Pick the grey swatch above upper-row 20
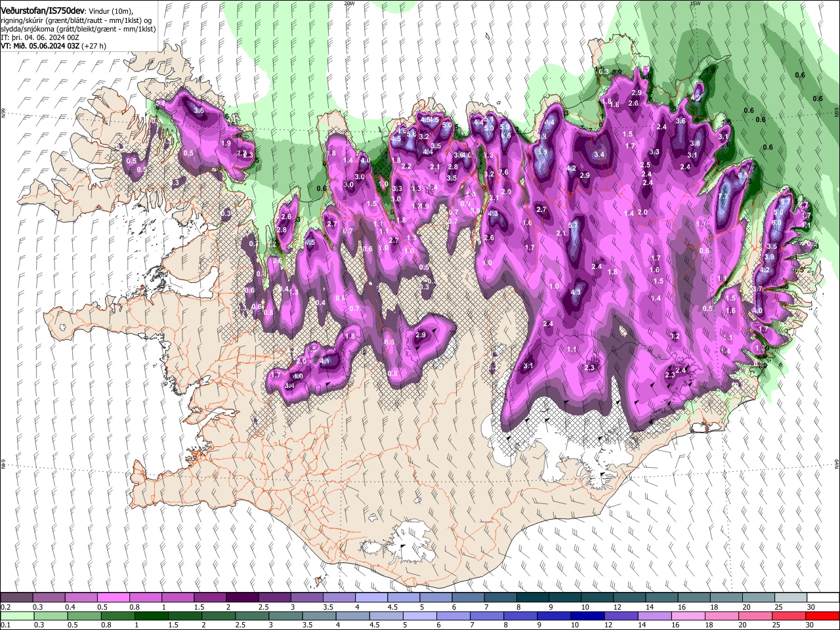 coord(758,597)
